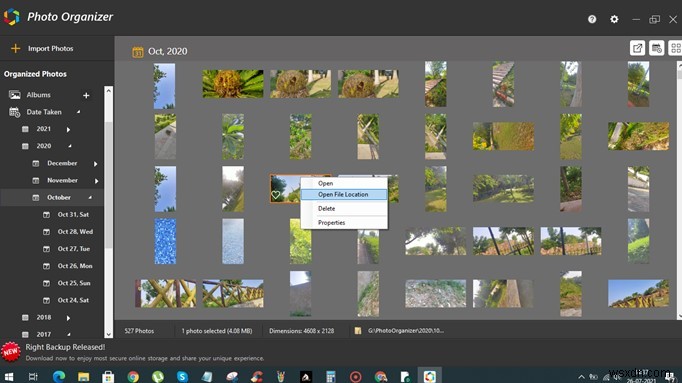The height and width of the screenshot is (383, 682).
Task: Click the Dimensions: 4608 x 2128 text
Action: click(x=301, y=331)
